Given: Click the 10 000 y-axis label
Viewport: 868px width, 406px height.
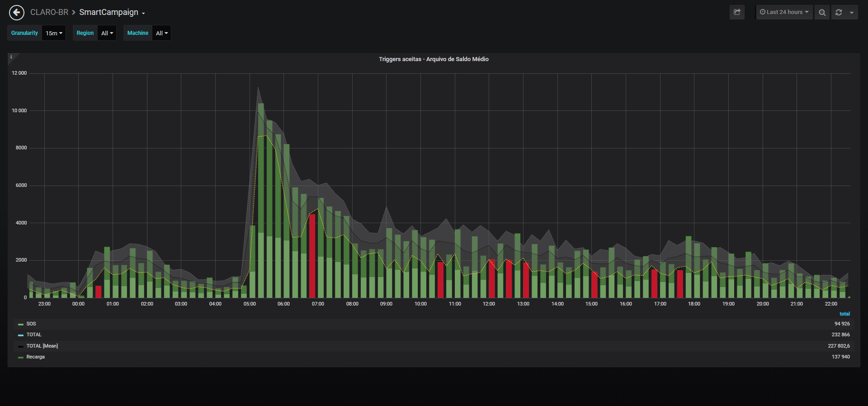Looking at the screenshot, I should click(19, 110).
